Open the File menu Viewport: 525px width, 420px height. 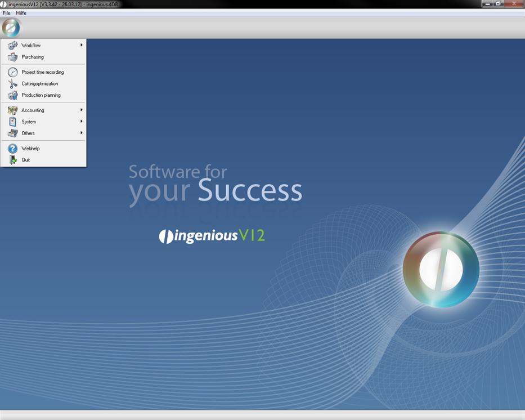[x=7, y=13]
